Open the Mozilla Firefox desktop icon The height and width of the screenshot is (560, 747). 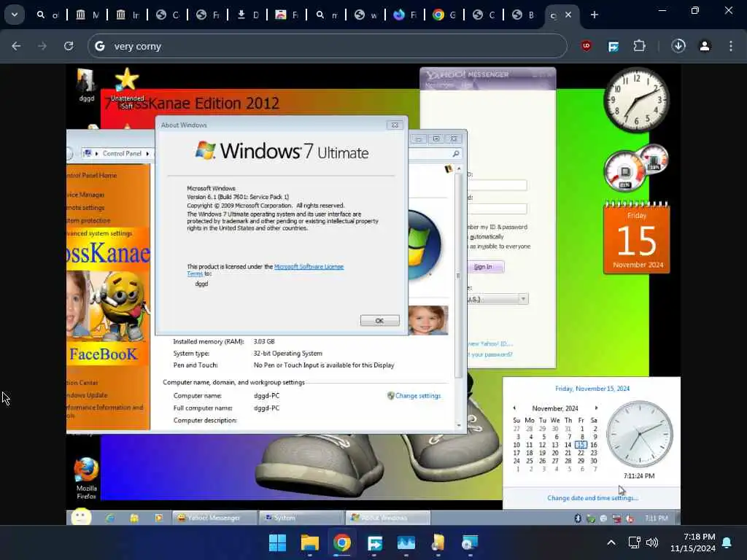point(86,478)
